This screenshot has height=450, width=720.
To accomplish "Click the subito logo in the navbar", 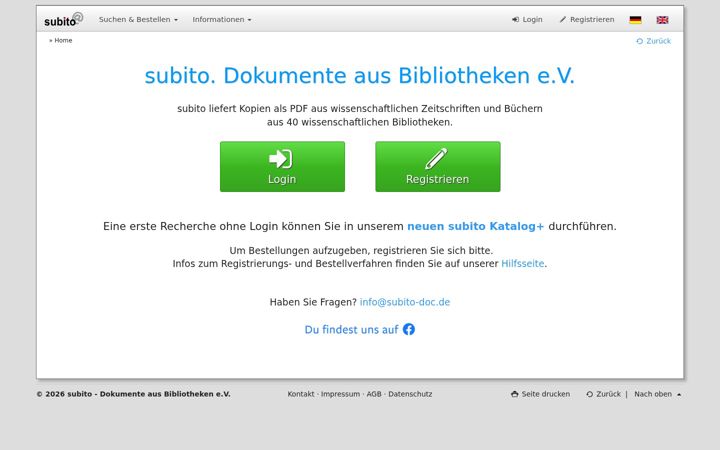I will [63, 19].
